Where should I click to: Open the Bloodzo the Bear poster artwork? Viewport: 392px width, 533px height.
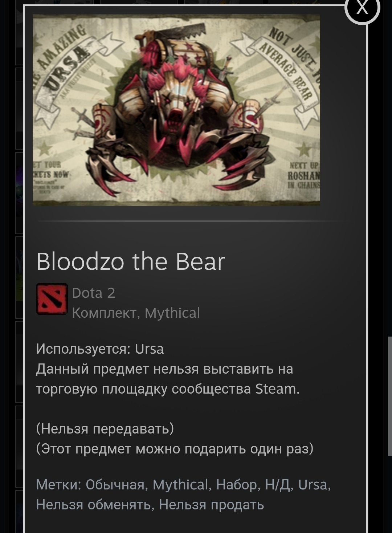click(176, 110)
